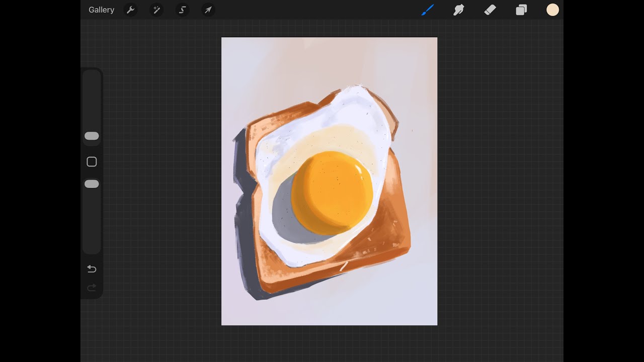Select the Eraser tool
The image size is (644, 362).
(x=490, y=10)
